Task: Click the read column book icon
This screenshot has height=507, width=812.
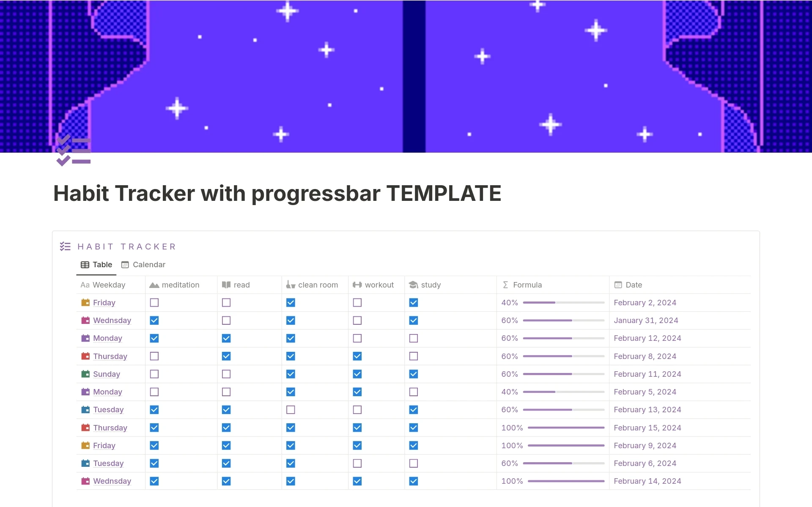Action: [x=225, y=285]
